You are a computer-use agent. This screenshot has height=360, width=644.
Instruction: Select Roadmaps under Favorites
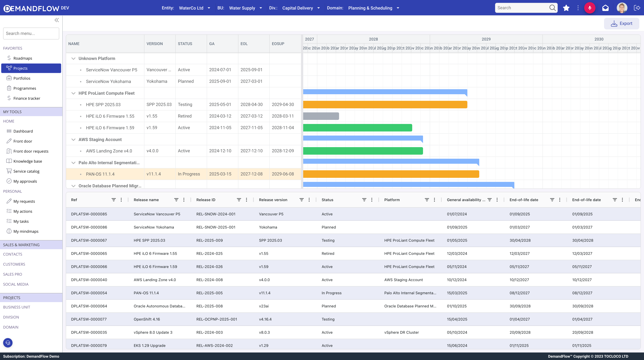[22, 58]
